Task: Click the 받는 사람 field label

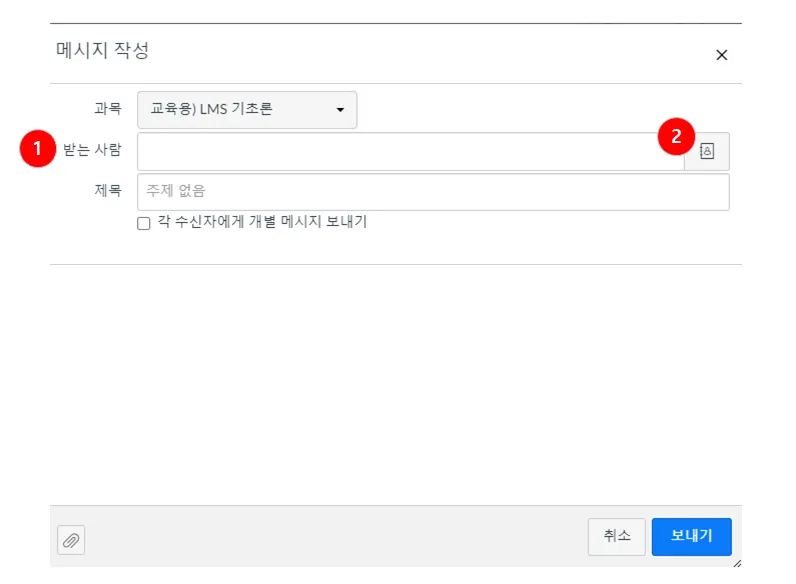Action: click(x=92, y=151)
